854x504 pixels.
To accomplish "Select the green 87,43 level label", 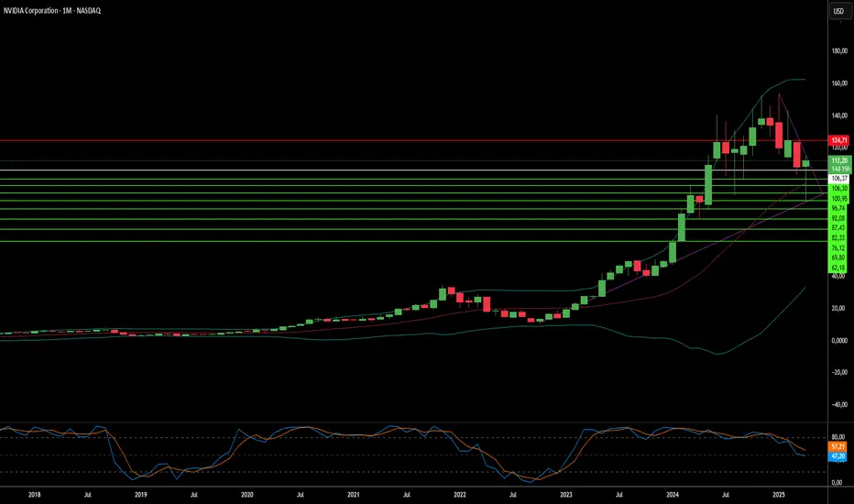I will click(x=838, y=228).
